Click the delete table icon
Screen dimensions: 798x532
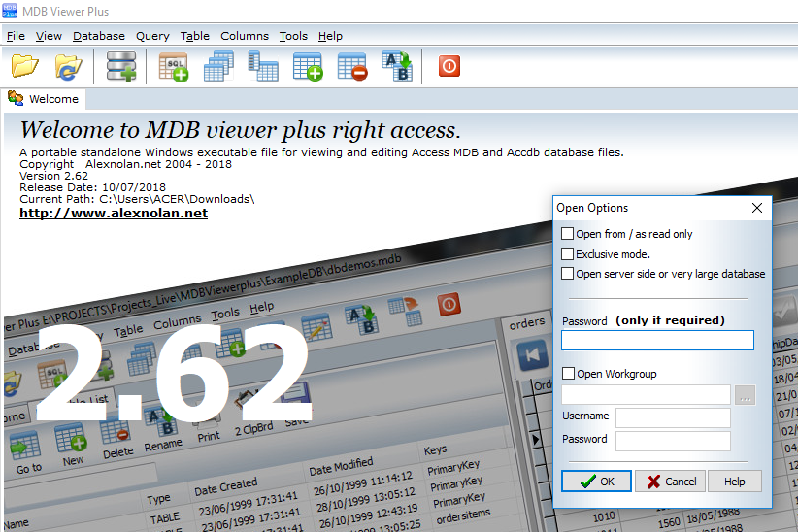click(x=351, y=66)
